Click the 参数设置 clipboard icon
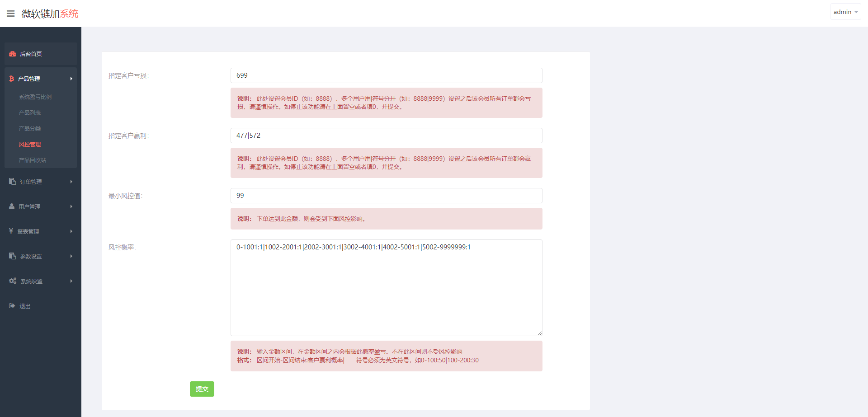This screenshot has width=868, height=417. coord(13,256)
